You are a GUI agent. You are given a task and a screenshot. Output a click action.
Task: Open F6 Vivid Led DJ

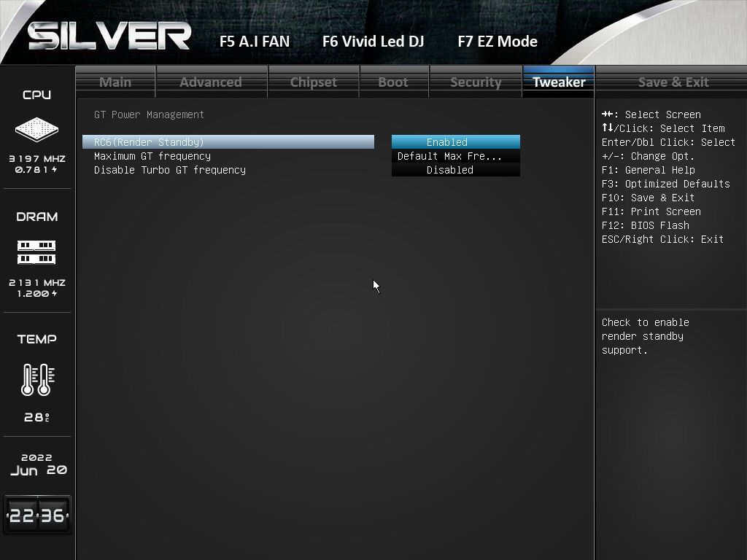pos(373,42)
